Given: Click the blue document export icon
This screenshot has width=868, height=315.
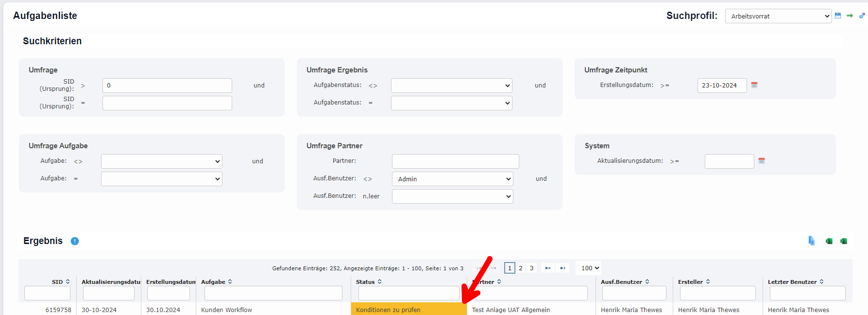Looking at the screenshot, I should [811, 241].
